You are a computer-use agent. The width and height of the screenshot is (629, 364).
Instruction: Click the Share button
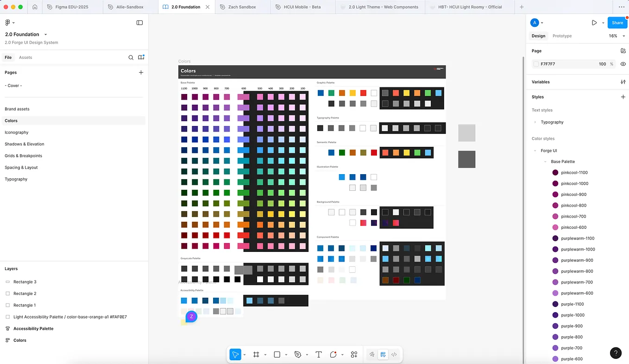(617, 22)
